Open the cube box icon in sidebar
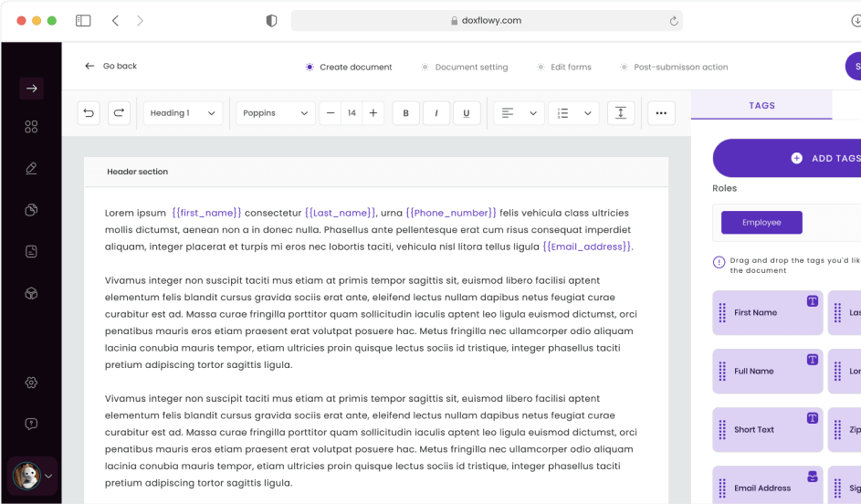This screenshot has height=504, width=861. tap(31, 293)
